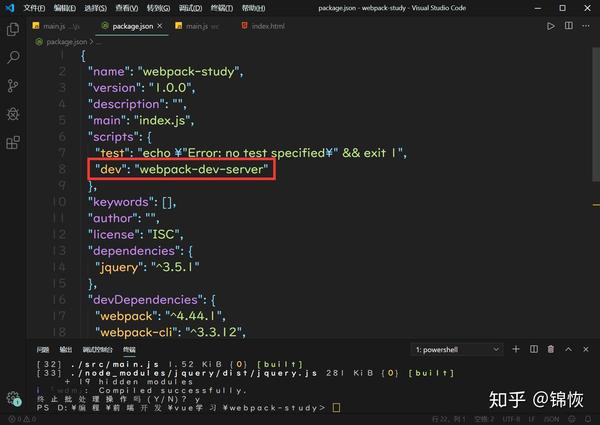Open the 终端(T) menu

[222, 8]
